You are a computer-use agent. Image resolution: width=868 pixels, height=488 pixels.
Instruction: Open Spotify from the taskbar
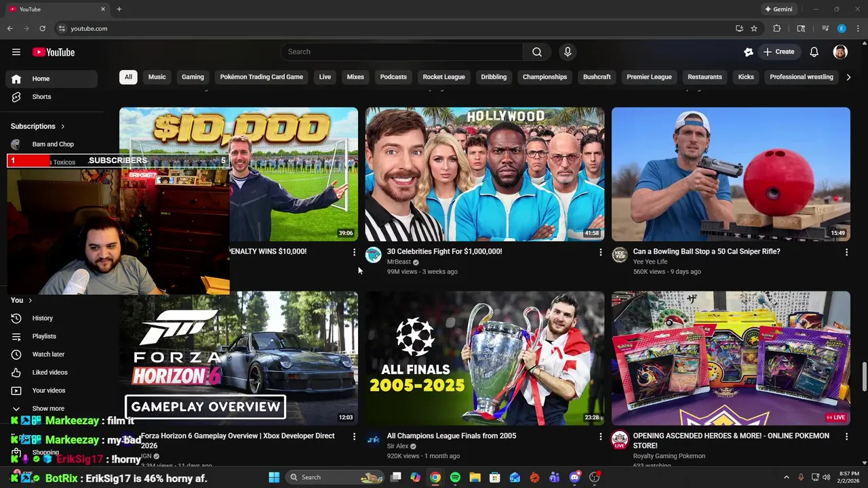[455, 478]
